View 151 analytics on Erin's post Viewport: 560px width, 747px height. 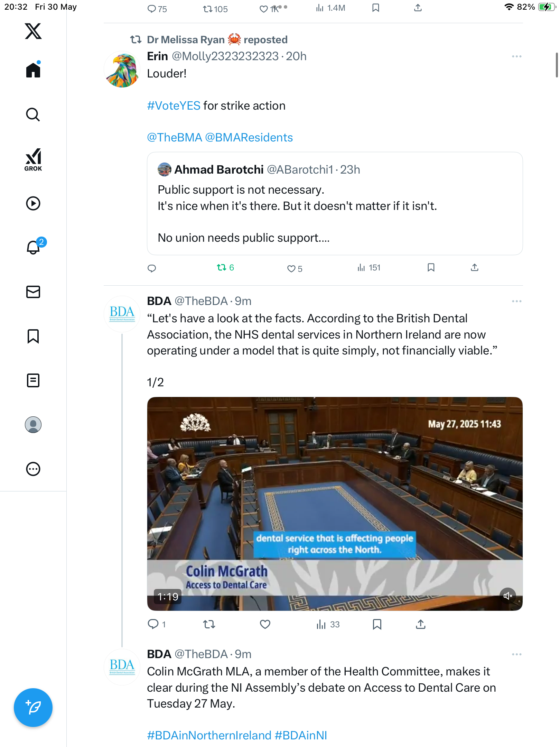tap(369, 268)
